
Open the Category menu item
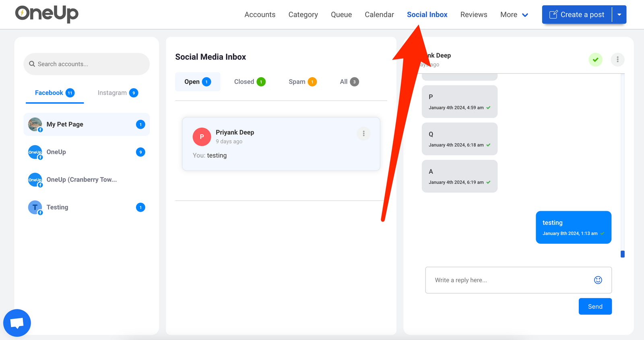[x=303, y=14]
